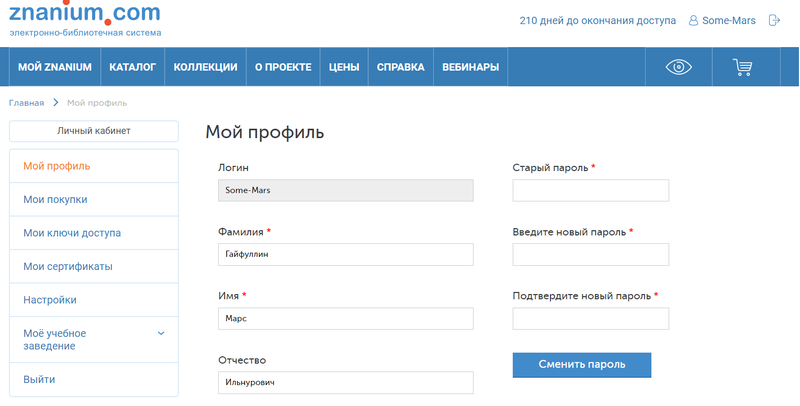Screen dimensions: 800x406
Task: Open the shopping cart icon
Action: click(x=742, y=68)
